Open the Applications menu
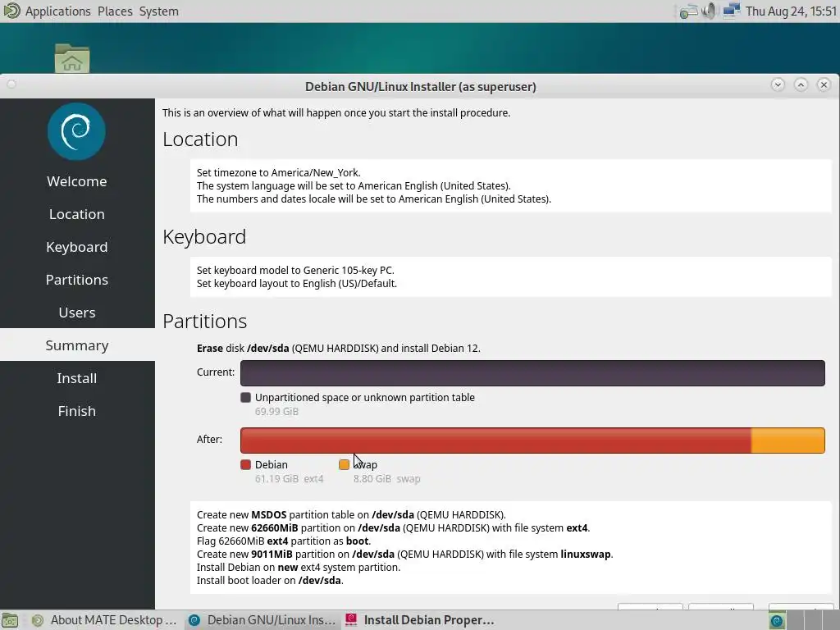 [x=58, y=11]
